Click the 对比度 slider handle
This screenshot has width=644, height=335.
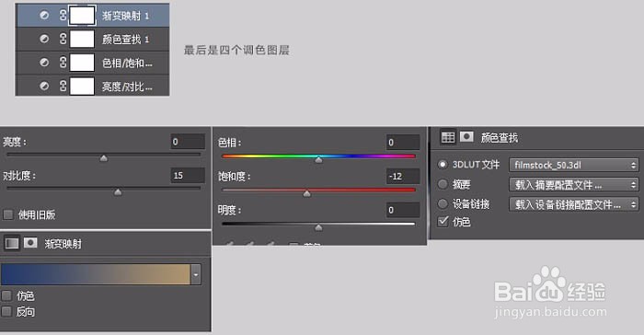[118, 192]
